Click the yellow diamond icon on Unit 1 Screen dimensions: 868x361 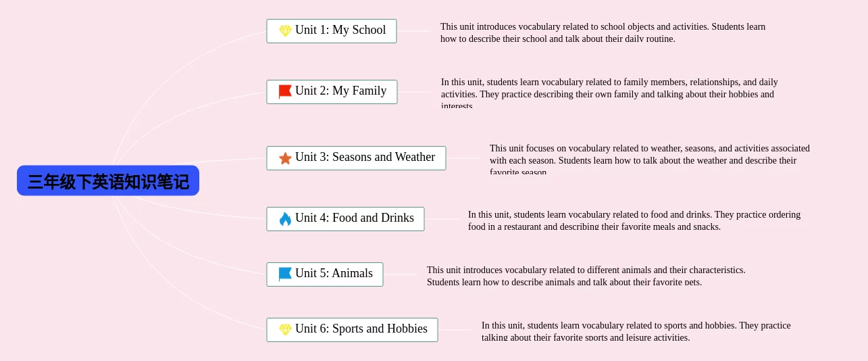point(285,31)
